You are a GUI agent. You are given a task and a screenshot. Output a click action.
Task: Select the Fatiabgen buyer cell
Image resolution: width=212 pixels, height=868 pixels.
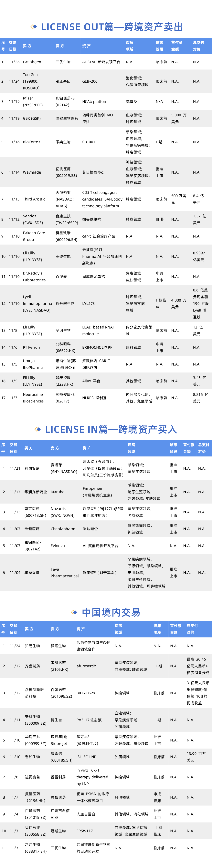pos(32,62)
